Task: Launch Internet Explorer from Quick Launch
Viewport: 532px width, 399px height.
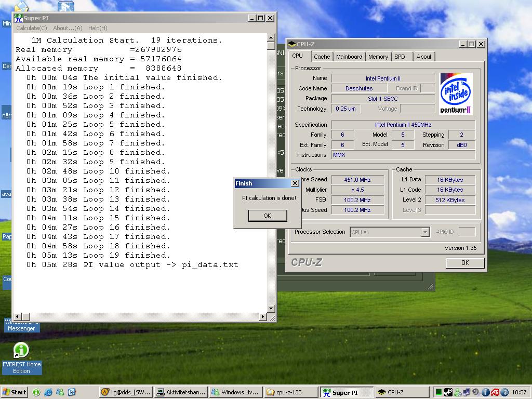Action: click(x=48, y=392)
